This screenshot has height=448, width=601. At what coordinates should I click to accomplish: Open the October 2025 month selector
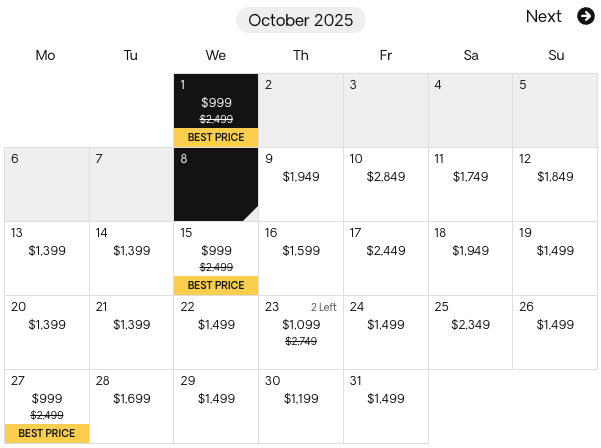point(301,20)
